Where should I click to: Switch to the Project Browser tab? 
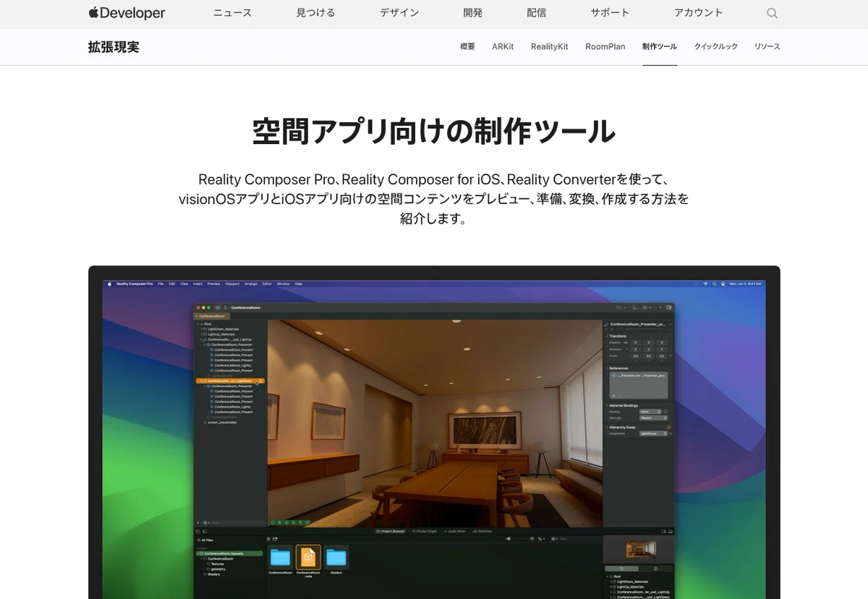click(391, 531)
